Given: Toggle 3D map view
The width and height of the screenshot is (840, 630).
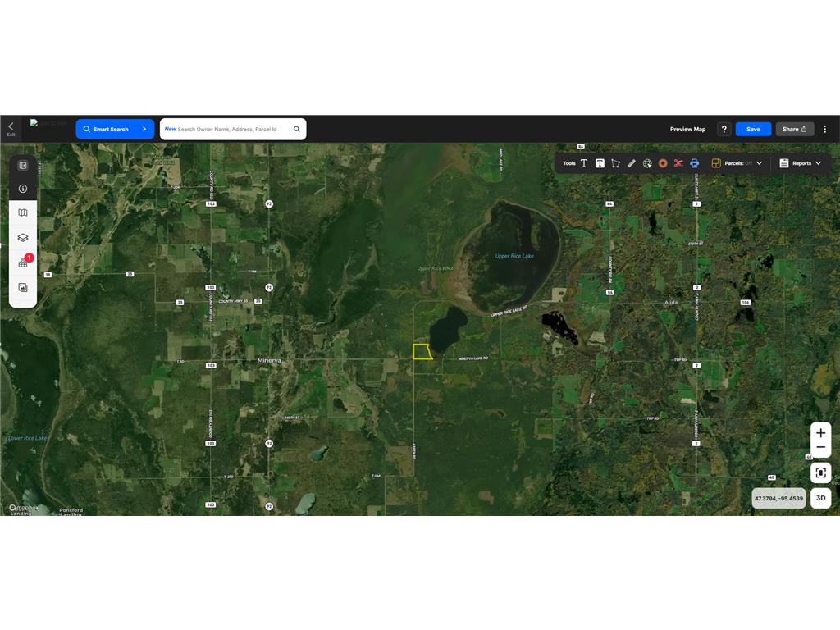Looking at the screenshot, I should (x=820, y=498).
